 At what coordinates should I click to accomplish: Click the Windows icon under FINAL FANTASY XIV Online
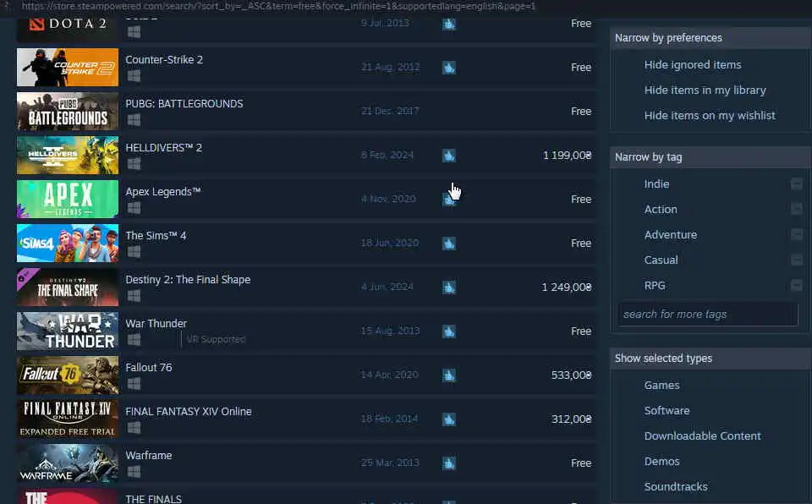(134, 429)
